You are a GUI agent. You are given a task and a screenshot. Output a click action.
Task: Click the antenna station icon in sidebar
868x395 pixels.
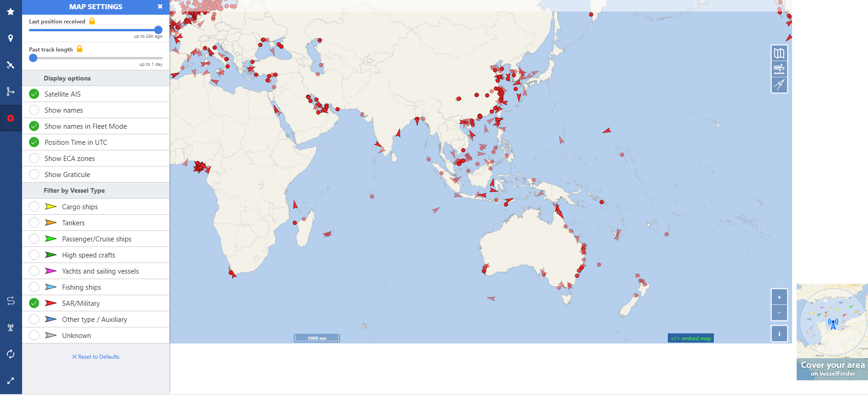[11, 327]
